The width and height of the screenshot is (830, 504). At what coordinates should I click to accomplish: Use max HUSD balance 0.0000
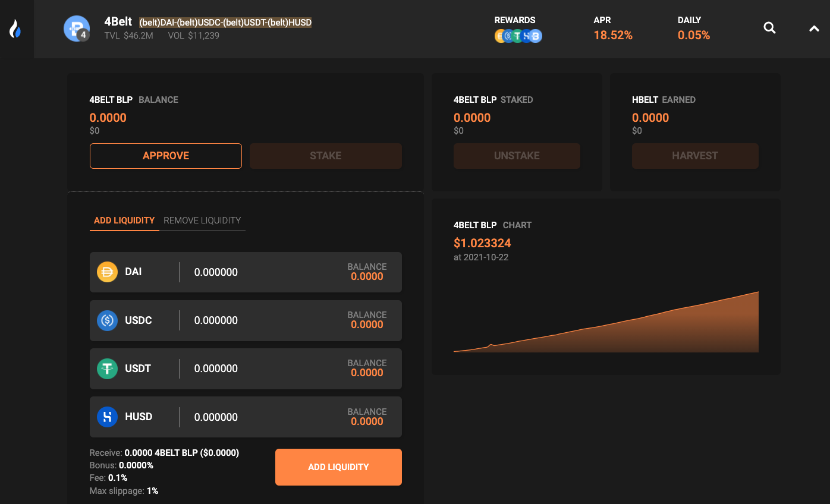367,421
